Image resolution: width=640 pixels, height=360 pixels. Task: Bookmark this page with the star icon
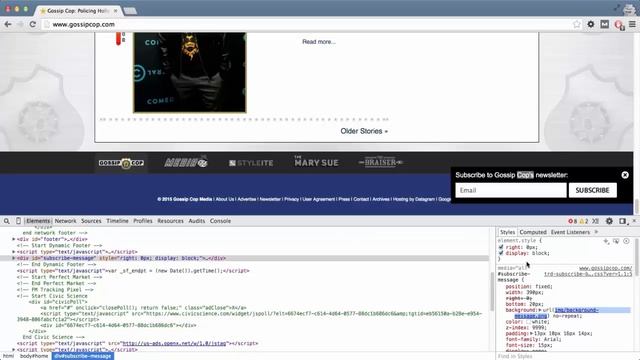576,24
